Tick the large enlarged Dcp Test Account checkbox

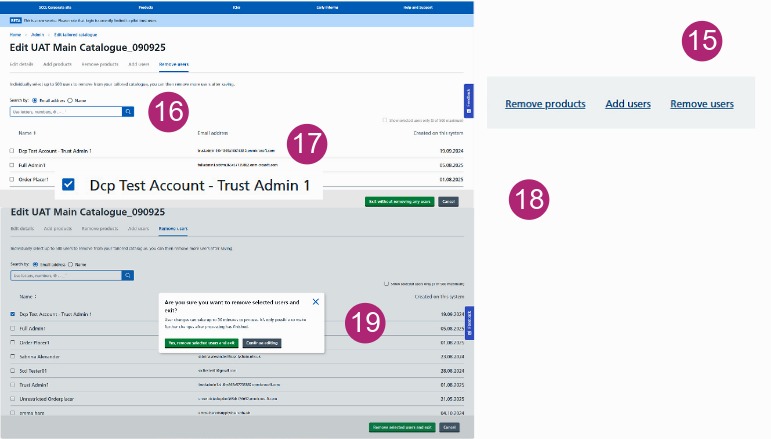(x=68, y=184)
